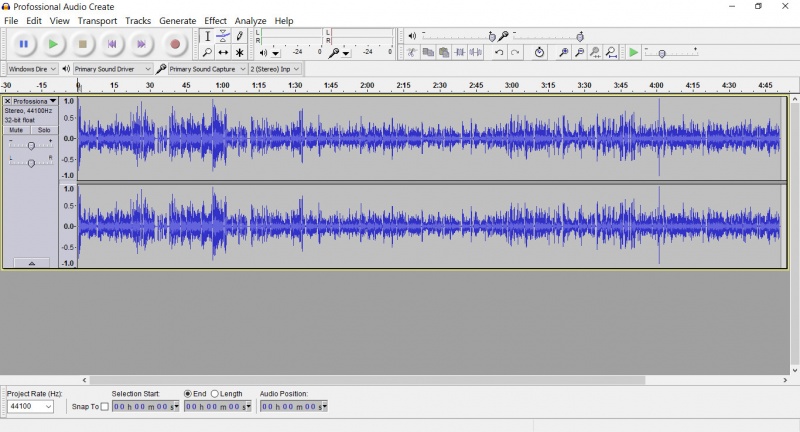The height and width of the screenshot is (432, 800).
Task: Click the Cut scissors icon
Action: pos(411,52)
